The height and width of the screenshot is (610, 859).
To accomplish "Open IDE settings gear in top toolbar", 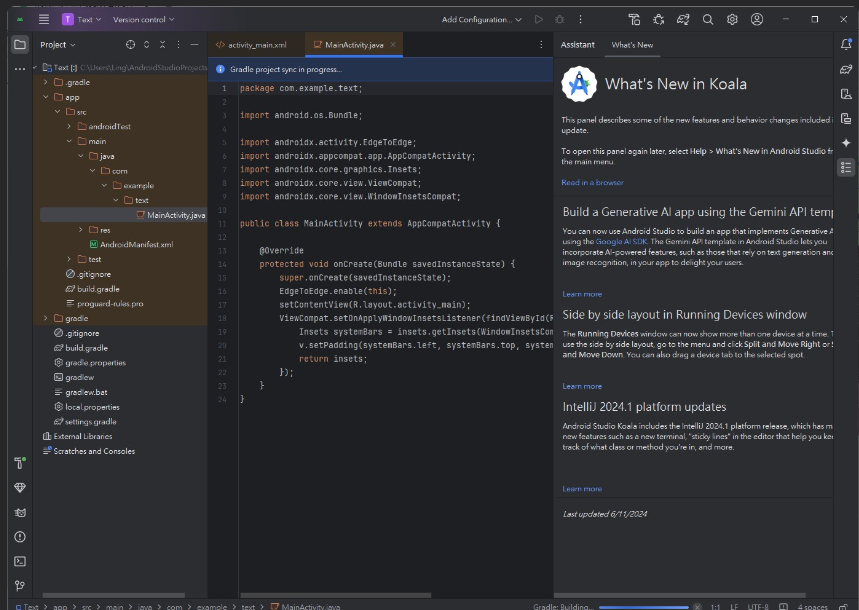I will pos(732,19).
